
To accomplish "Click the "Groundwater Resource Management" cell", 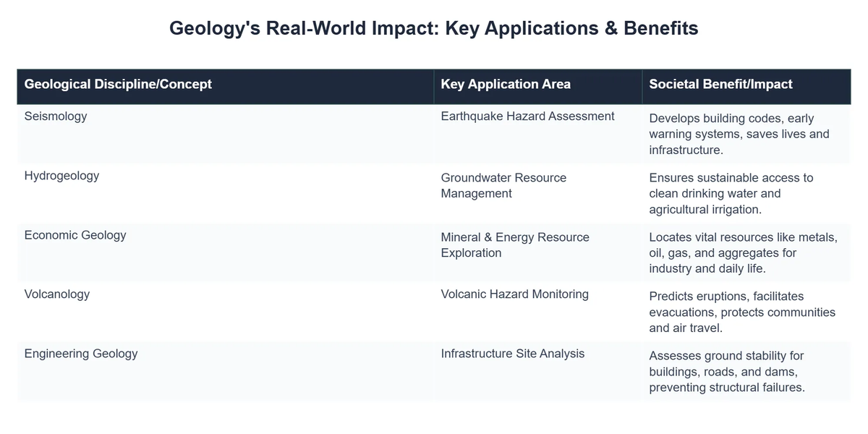I will click(538, 193).
